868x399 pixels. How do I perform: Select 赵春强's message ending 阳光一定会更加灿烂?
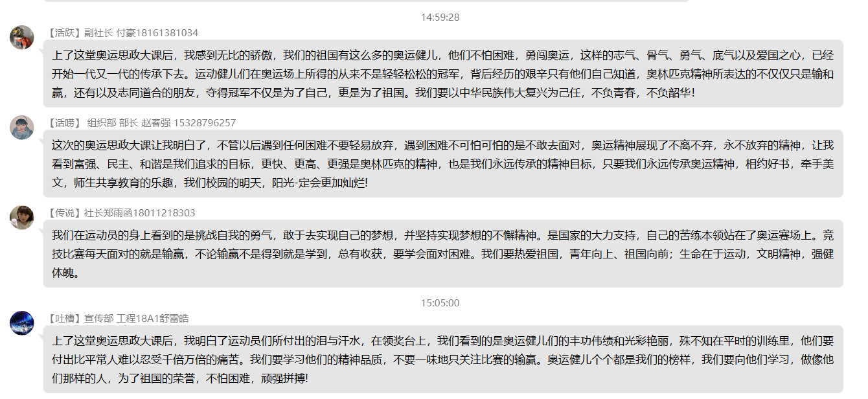(443, 164)
